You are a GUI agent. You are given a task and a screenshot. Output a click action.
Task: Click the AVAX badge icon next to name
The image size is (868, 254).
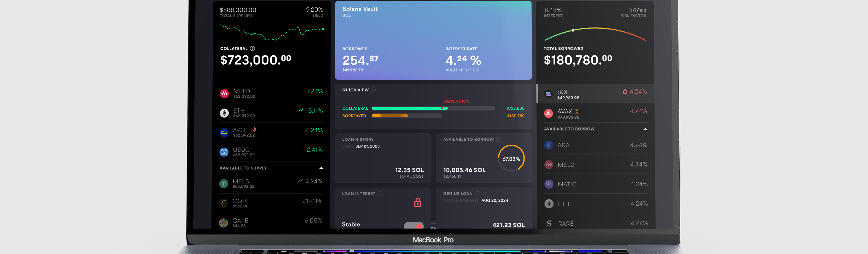coord(577,111)
